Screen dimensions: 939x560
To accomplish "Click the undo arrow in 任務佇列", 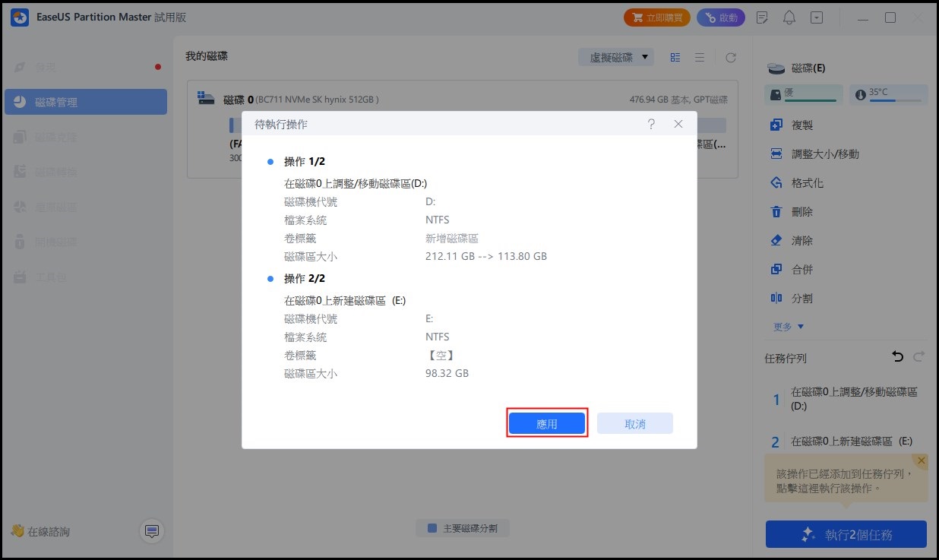I will pos(897,356).
